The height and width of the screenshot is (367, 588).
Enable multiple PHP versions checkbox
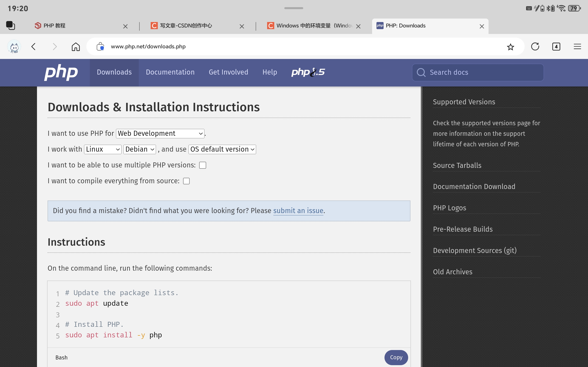(x=202, y=165)
